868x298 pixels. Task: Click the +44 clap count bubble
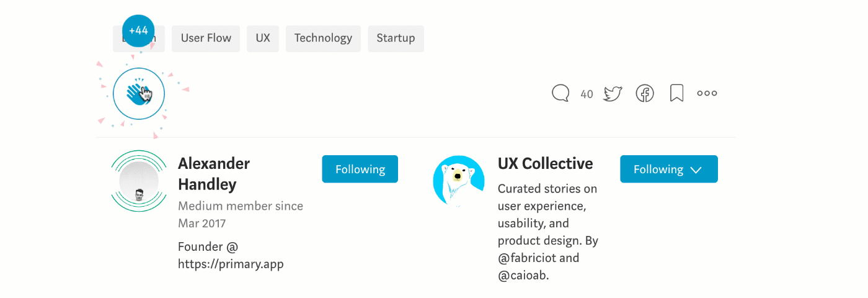tap(138, 30)
